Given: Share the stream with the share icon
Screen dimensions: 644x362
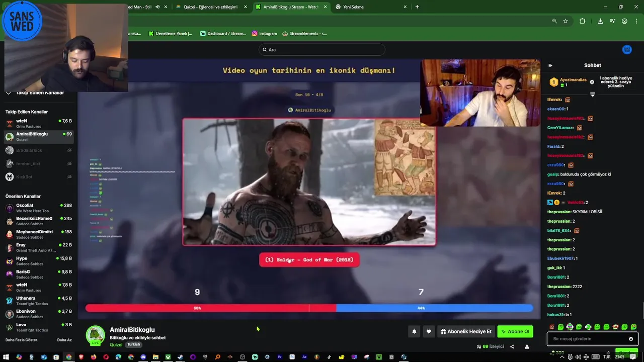Looking at the screenshot, I should pos(512,346).
